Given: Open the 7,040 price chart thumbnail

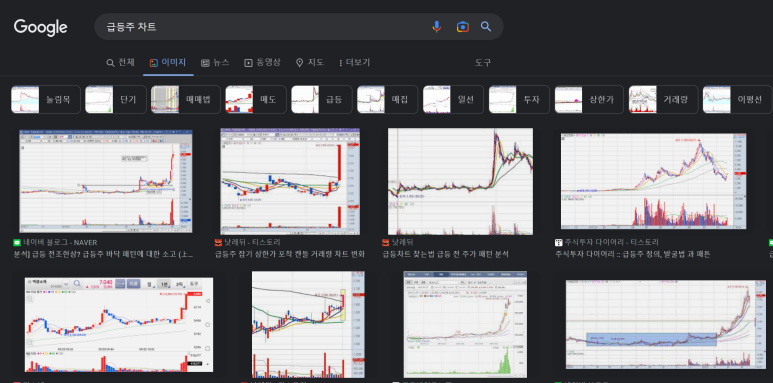Looking at the screenshot, I should pyautogui.click(x=119, y=325).
